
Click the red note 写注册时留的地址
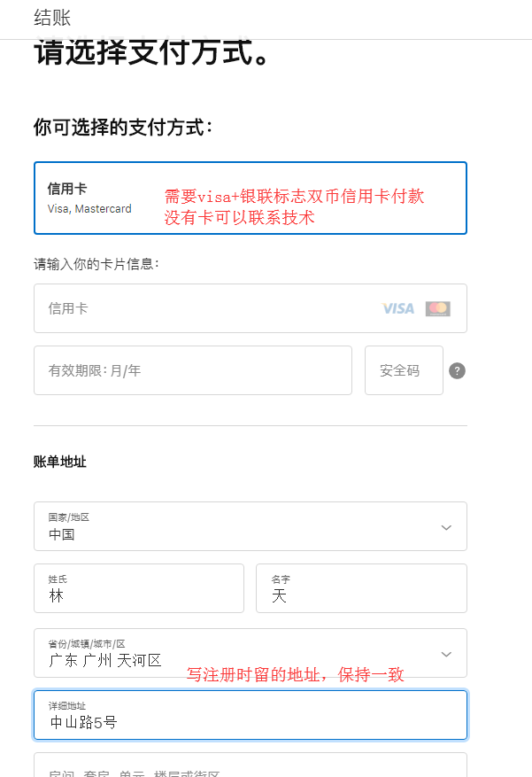pos(295,675)
